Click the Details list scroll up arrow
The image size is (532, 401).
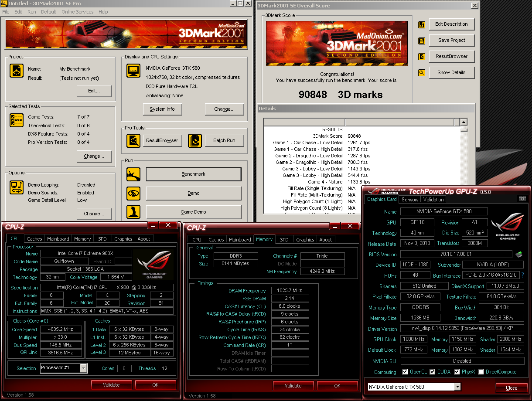[x=464, y=122]
